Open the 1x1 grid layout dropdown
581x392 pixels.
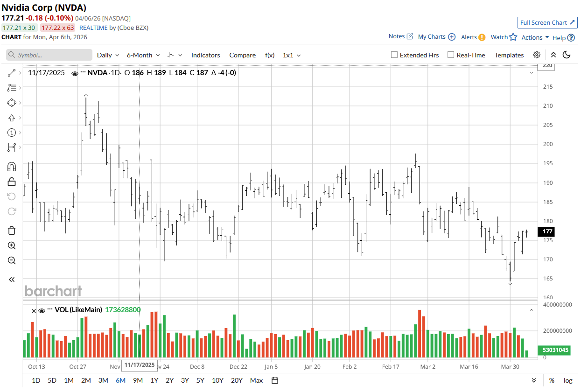[x=292, y=55]
